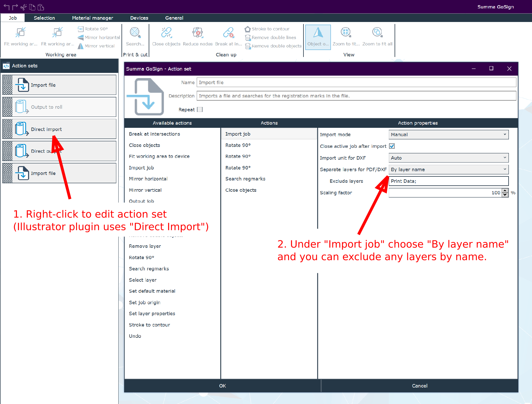The width and height of the screenshot is (532, 404).
Task: Toggle the Repeat checkbox
Action: pos(200,110)
